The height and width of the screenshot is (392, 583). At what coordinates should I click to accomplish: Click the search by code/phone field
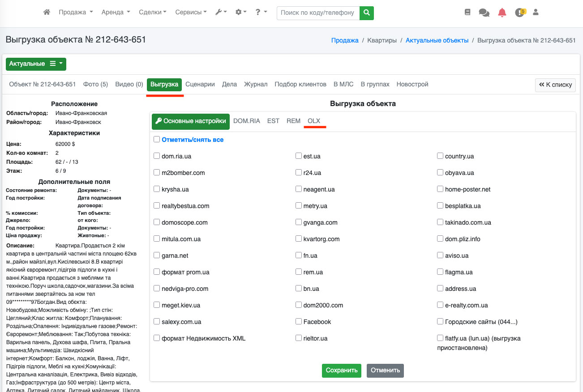[318, 13]
